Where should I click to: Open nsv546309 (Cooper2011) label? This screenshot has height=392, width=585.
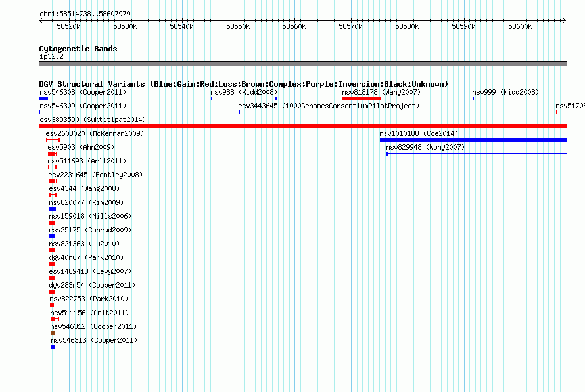pyautogui.click(x=83, y=106)
